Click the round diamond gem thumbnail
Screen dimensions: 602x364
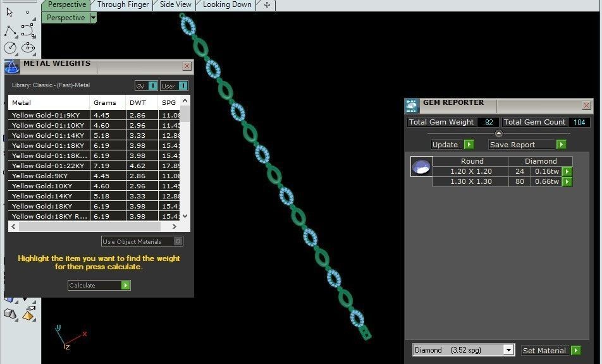[x=421, y=166]
